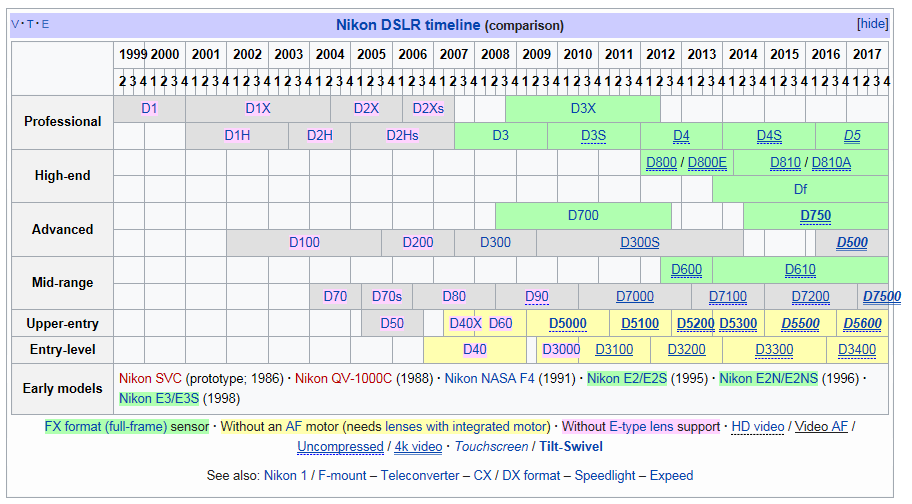The image size is (912, 504).
Task: Open the D7000 camera link
Action: coord(635,296)
